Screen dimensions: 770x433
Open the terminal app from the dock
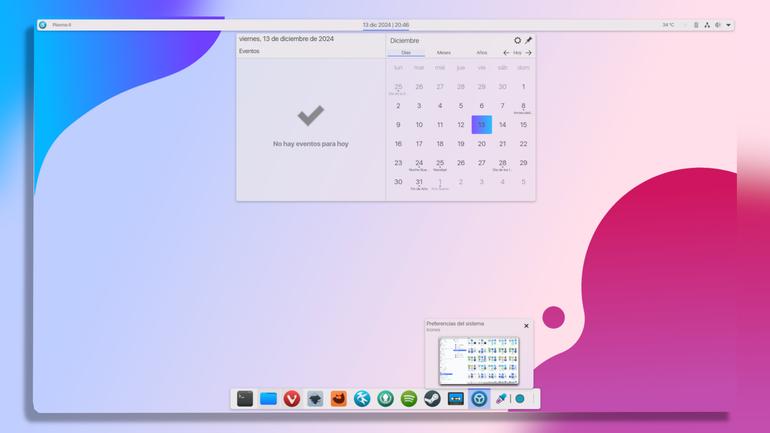(245, 399)
